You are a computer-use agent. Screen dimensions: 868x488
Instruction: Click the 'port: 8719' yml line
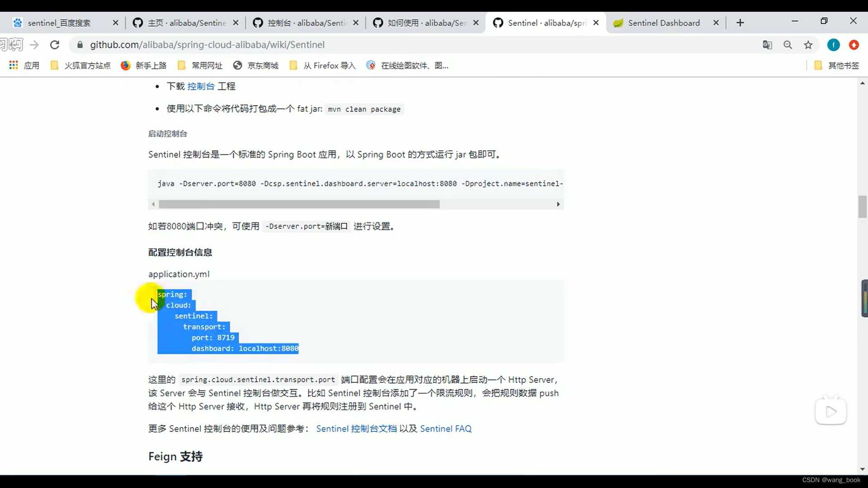click(x=213, y=338)
